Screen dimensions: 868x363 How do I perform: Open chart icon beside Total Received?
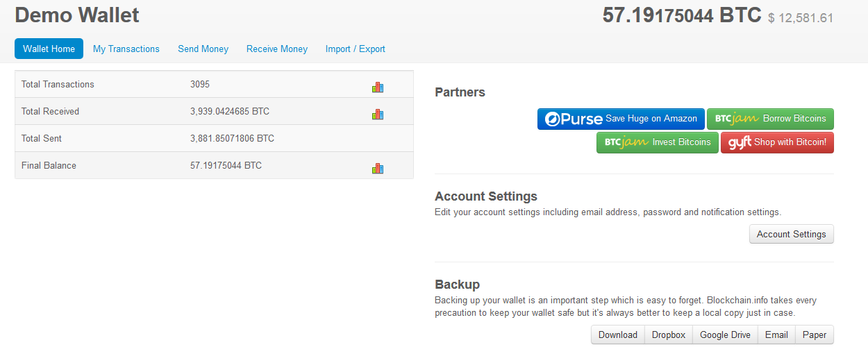coord(378,114)
